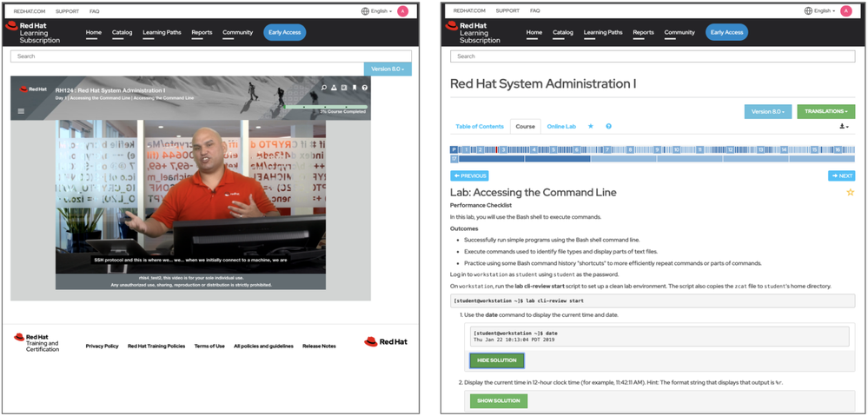
Task: Click the blue star tab icon beside Online Lab
Action: tap(591, 127)
